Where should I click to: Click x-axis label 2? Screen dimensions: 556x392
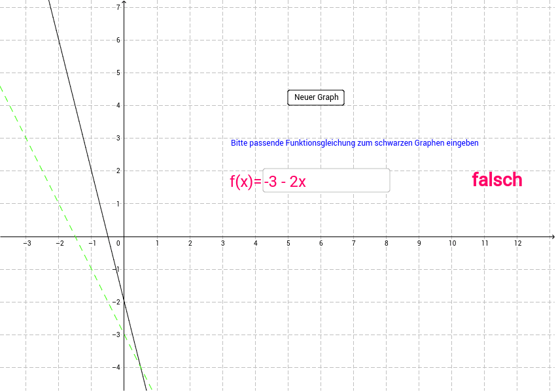point(190,243)
